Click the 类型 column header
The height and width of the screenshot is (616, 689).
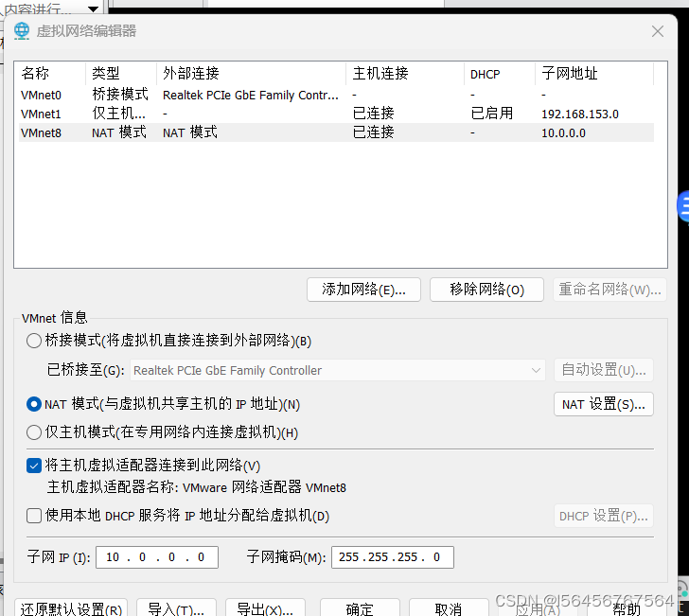tap(121, 74)
